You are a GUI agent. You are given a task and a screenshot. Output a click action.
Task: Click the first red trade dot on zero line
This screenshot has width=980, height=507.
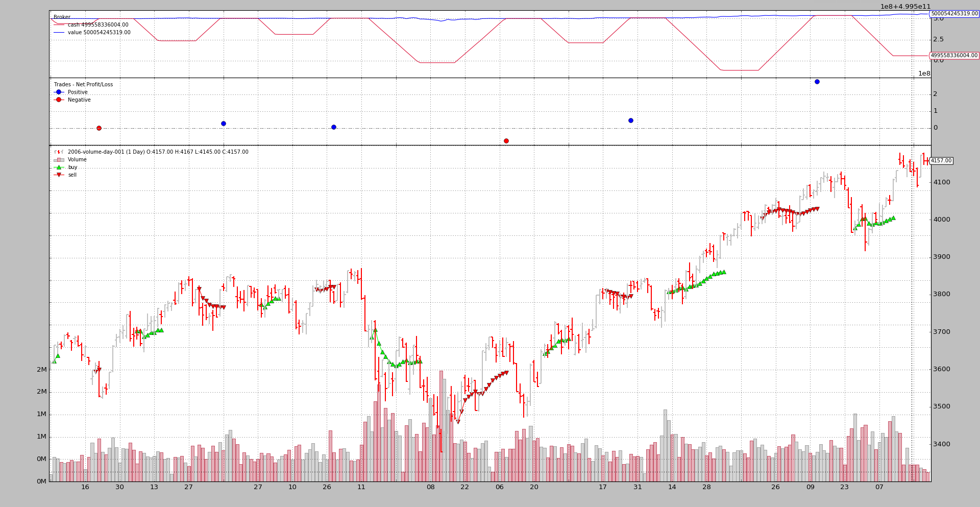[99, 128]
